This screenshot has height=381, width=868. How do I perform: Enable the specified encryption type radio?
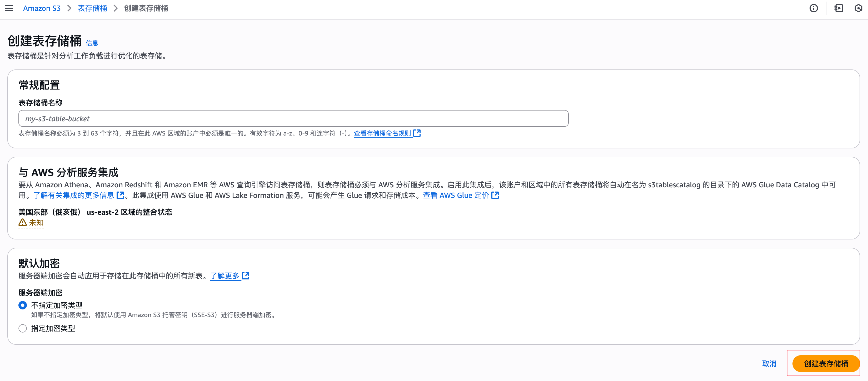click(22, 328)
